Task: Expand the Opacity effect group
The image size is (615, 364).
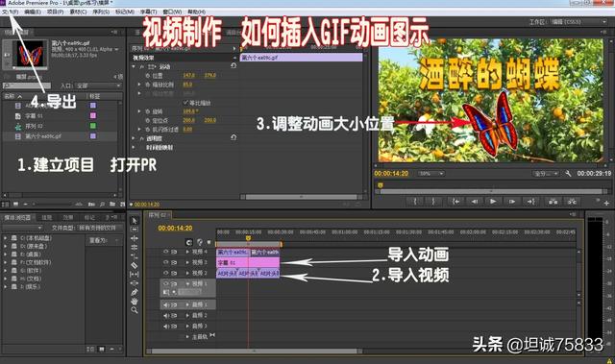Action: click(x=135, y=138)
